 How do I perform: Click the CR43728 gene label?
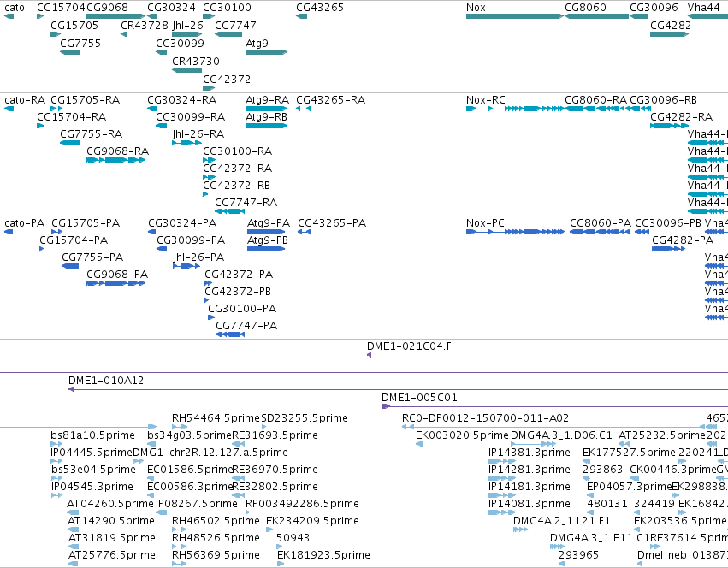[145, 26]
